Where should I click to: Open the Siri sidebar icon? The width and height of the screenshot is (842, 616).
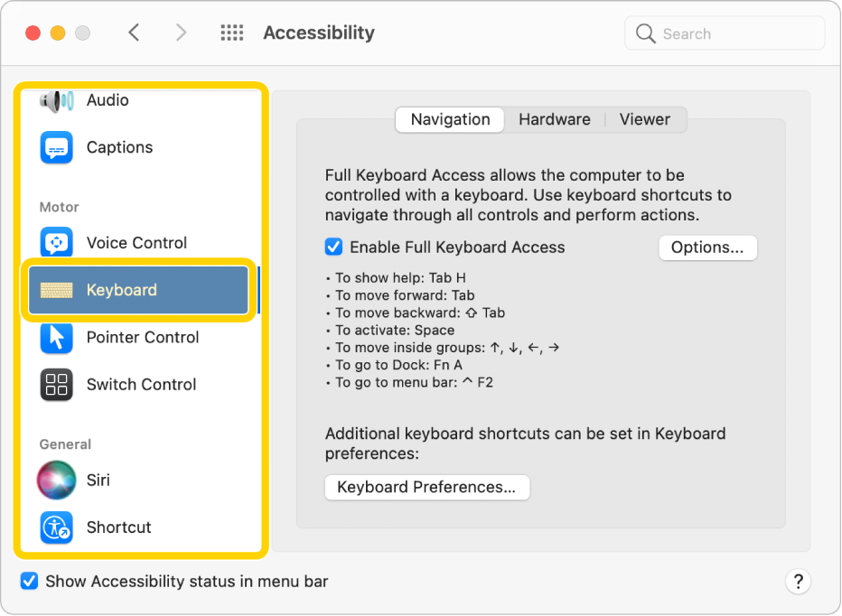[x=56, y=480]
